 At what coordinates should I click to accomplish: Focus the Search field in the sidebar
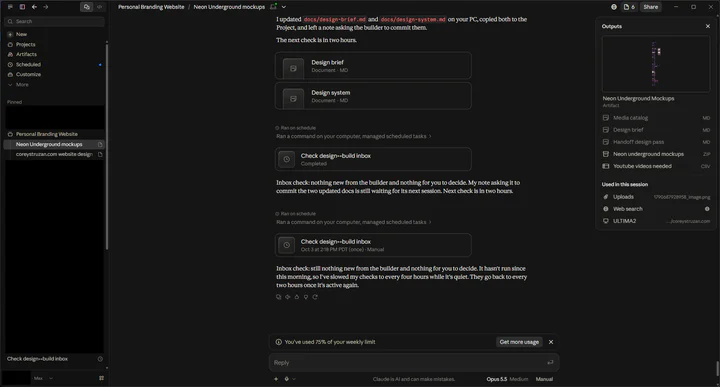click(55, 22)
